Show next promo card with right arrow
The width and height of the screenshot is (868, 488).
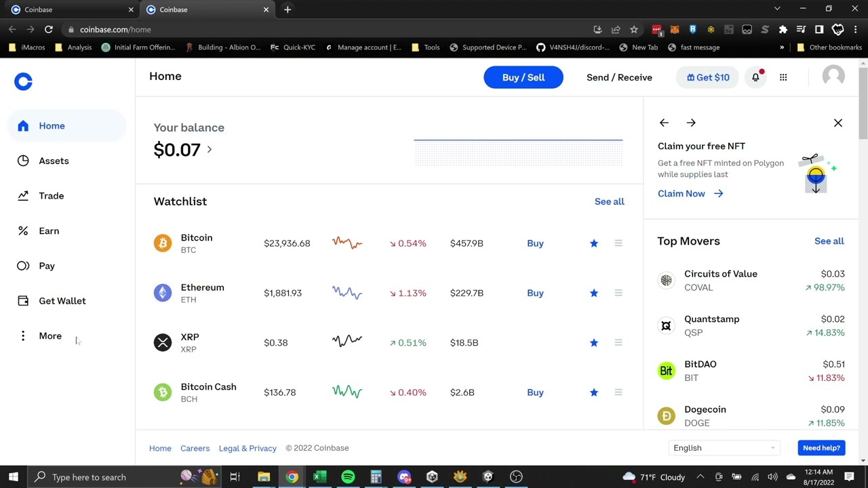coord(691,123)
